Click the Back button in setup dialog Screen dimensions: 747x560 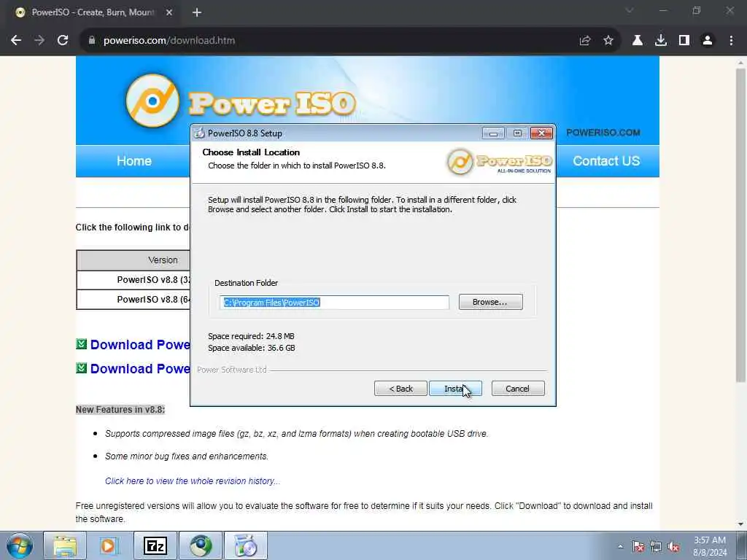tap(400, 389)
